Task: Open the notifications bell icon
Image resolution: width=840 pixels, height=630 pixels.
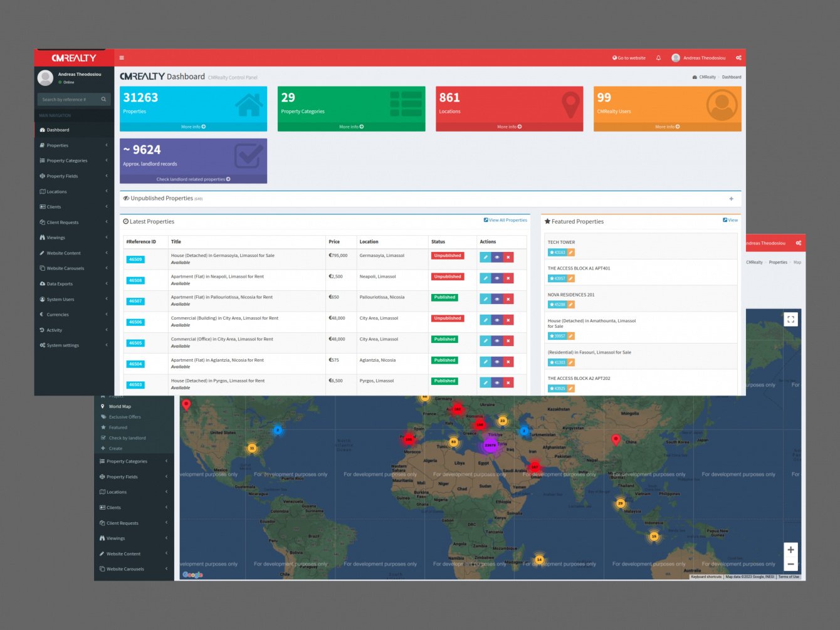Action: (658, 58)
